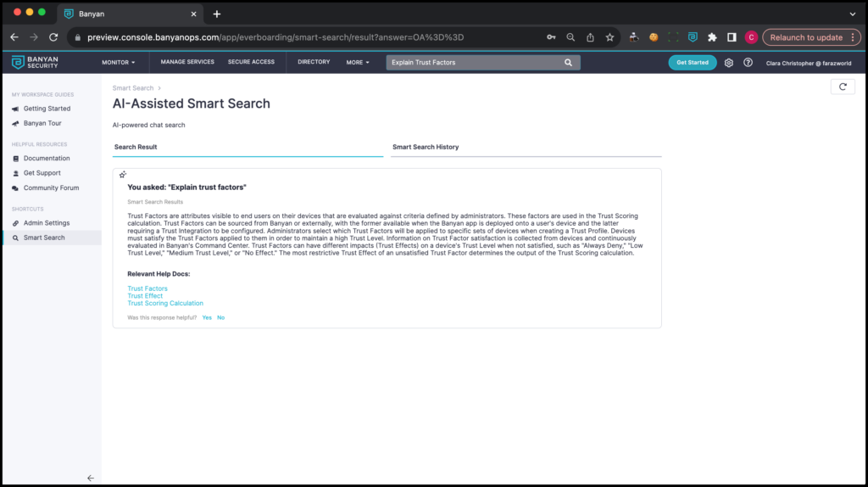Go to the DIRECTORY menu item

[314, 62]
